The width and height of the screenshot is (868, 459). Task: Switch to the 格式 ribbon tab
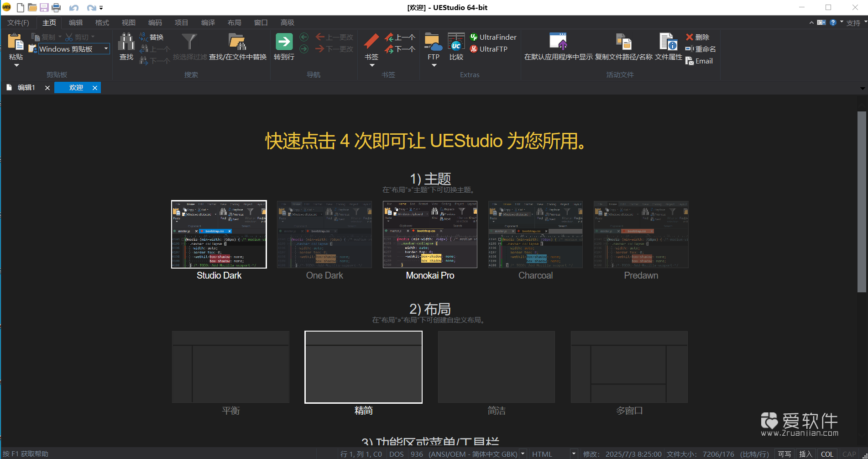pos(102,22)
